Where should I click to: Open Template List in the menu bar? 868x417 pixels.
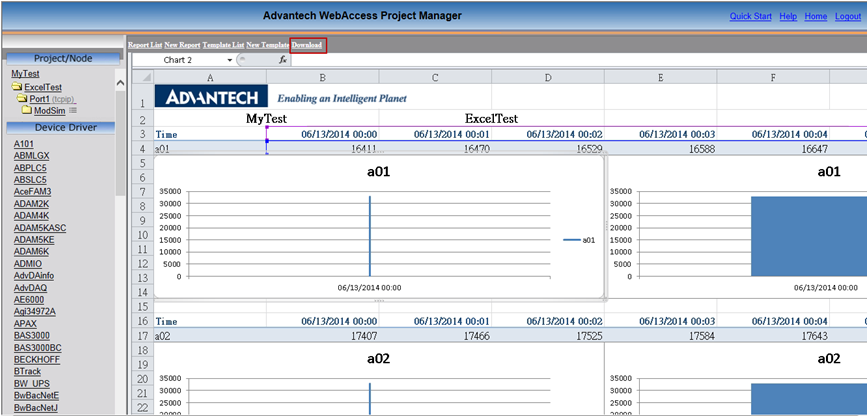pos(224,45)
